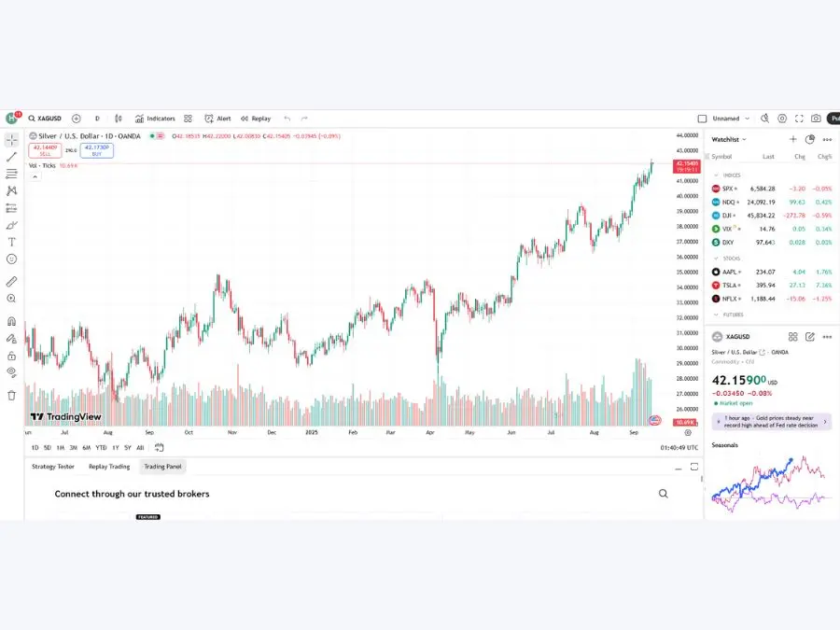Open the emoji icons tool

point(11,259)
